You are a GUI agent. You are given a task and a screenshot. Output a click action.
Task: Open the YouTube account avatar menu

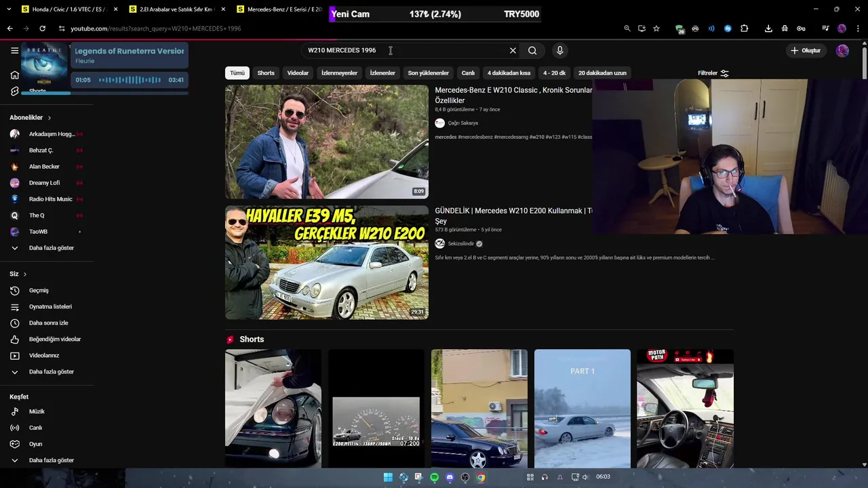[842, 51]
